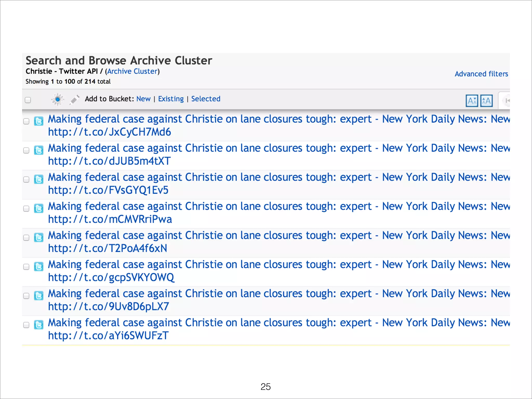
Task: Click the increase text size icon
Action: pos(486,101)
